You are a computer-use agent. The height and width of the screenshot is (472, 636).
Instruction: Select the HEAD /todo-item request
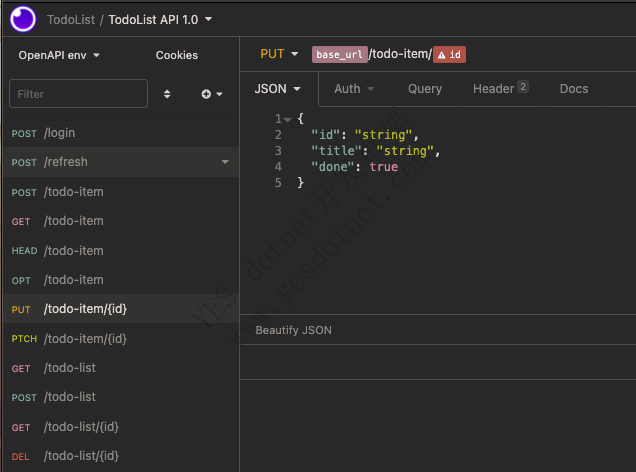click(121, 251)
